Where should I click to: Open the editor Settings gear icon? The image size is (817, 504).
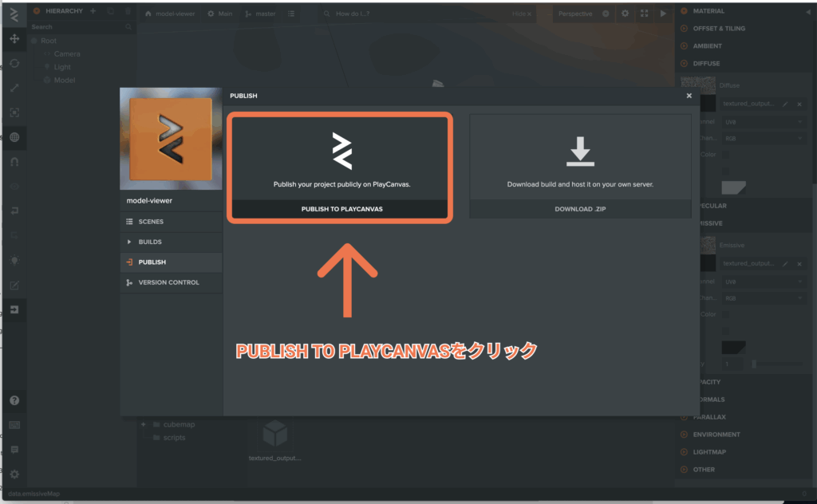pos(14,474)
